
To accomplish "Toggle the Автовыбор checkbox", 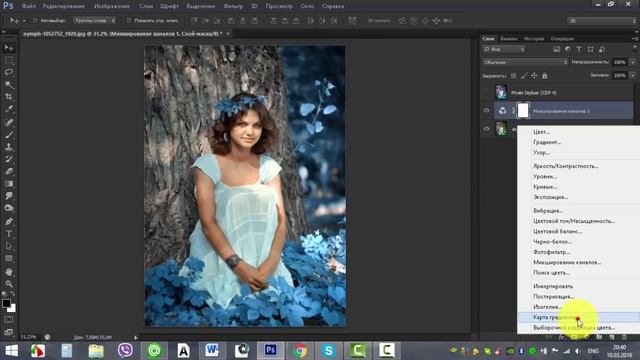I will [35, 20].
